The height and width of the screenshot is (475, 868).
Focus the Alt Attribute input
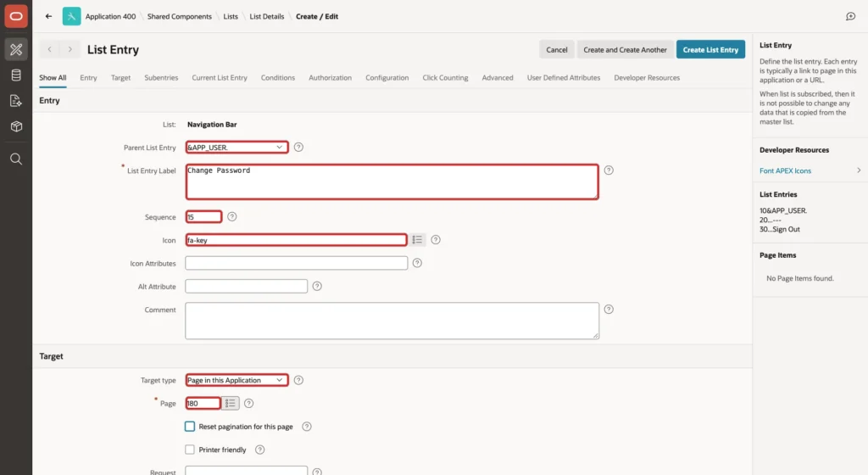click(247, 286)
